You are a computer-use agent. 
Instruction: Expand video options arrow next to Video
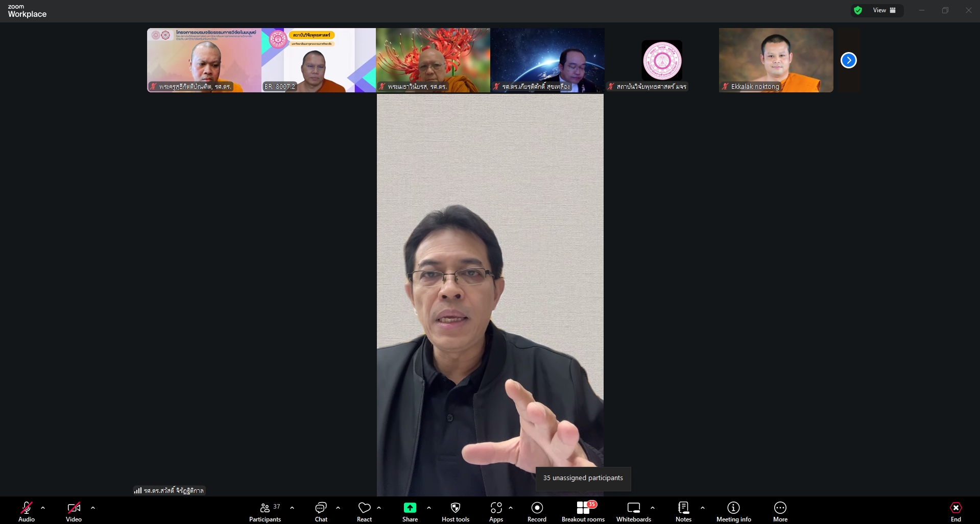click(93, 508)
